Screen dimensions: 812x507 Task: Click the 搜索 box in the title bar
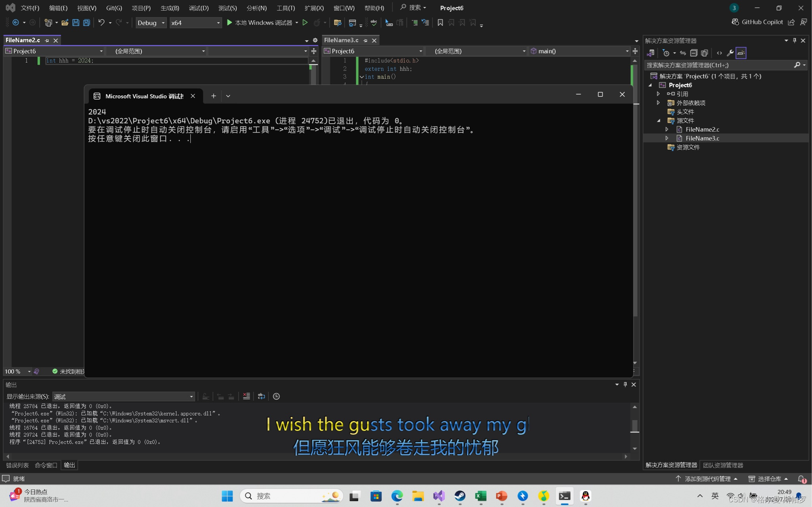[413, 8]
